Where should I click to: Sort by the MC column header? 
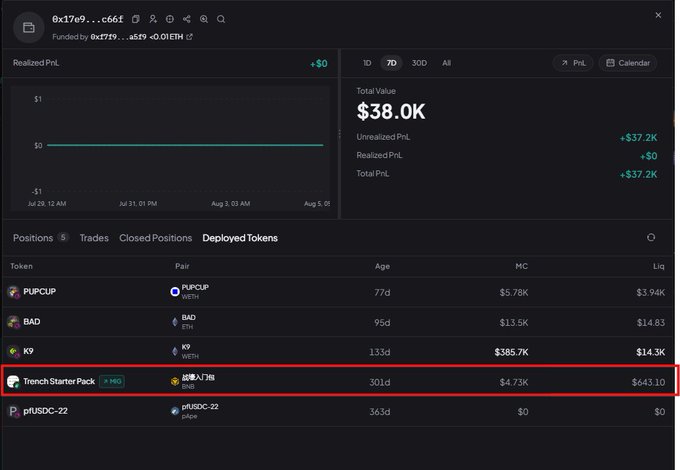(521, 266)
